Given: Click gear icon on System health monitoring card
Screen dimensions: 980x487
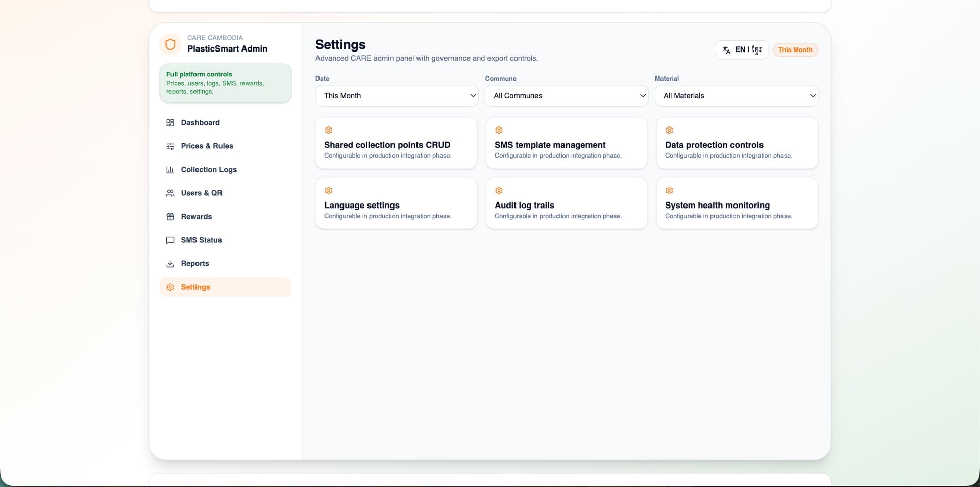Looking at the screenshot, I should pyautogui.click(x=669, y=191).
